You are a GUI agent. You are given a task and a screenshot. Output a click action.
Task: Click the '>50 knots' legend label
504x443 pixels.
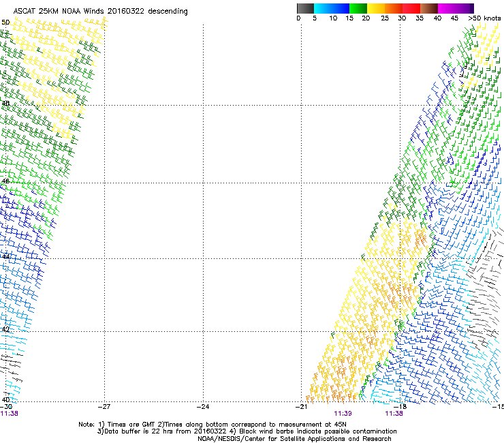point(484,18)
